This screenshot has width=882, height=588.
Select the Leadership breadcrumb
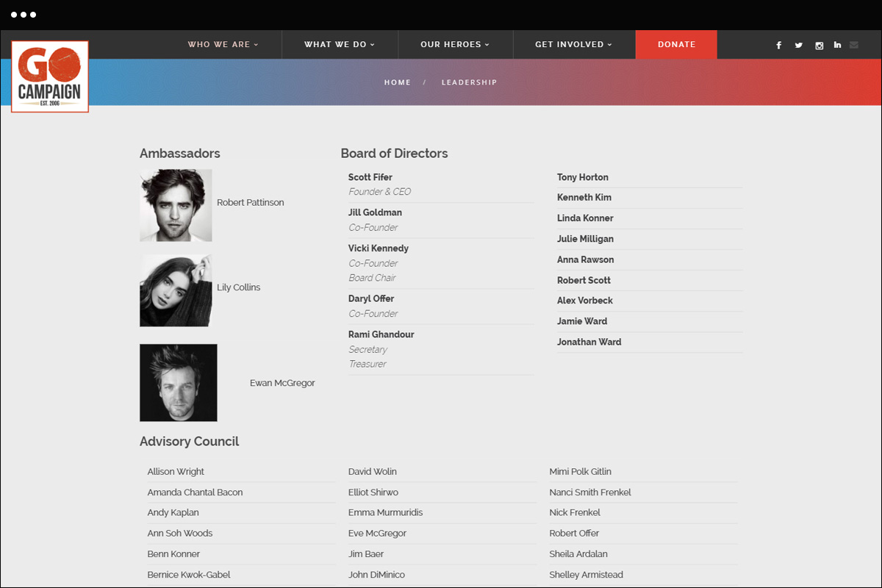coord(469,82)
